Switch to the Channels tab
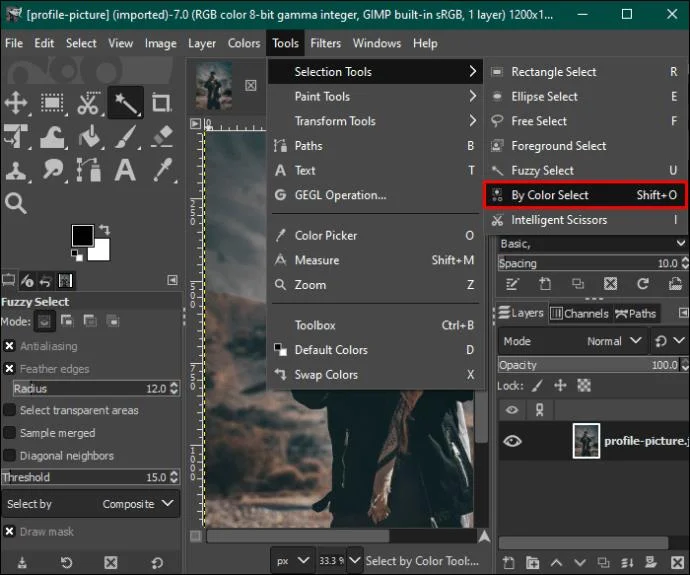The width and height of the screenshot is (690, 575). (580, 313)
